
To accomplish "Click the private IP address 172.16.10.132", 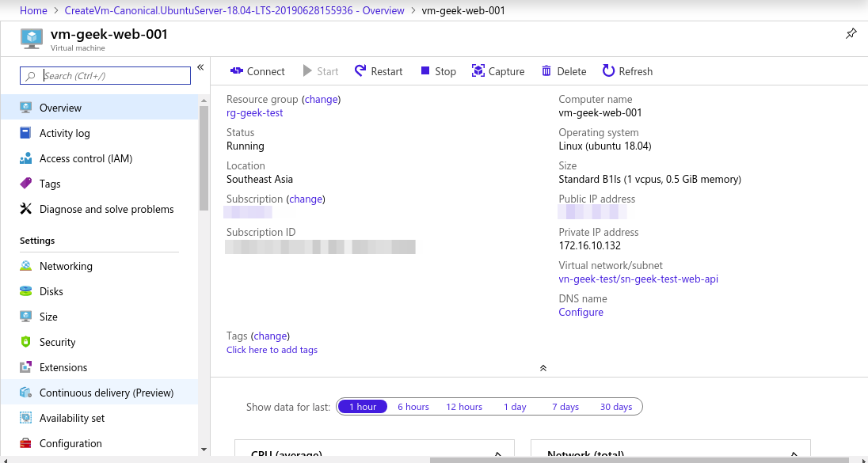I will pos(589,245).
